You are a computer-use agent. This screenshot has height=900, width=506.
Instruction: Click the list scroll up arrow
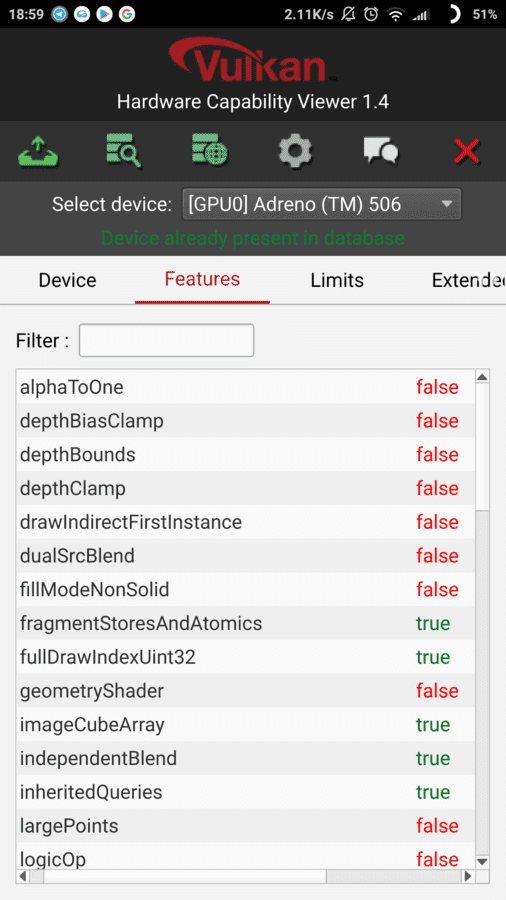[x=482, y=377]
